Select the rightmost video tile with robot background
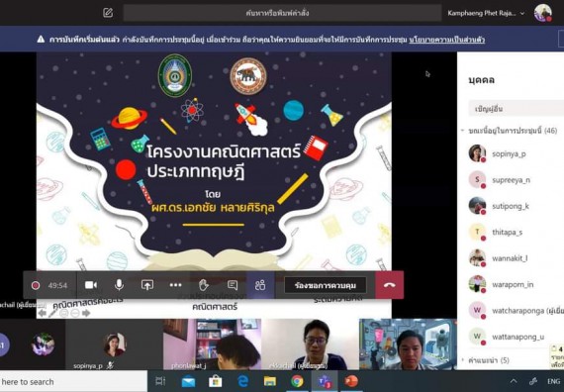Viewport: 564px width, 392px height. coord(409,344)
